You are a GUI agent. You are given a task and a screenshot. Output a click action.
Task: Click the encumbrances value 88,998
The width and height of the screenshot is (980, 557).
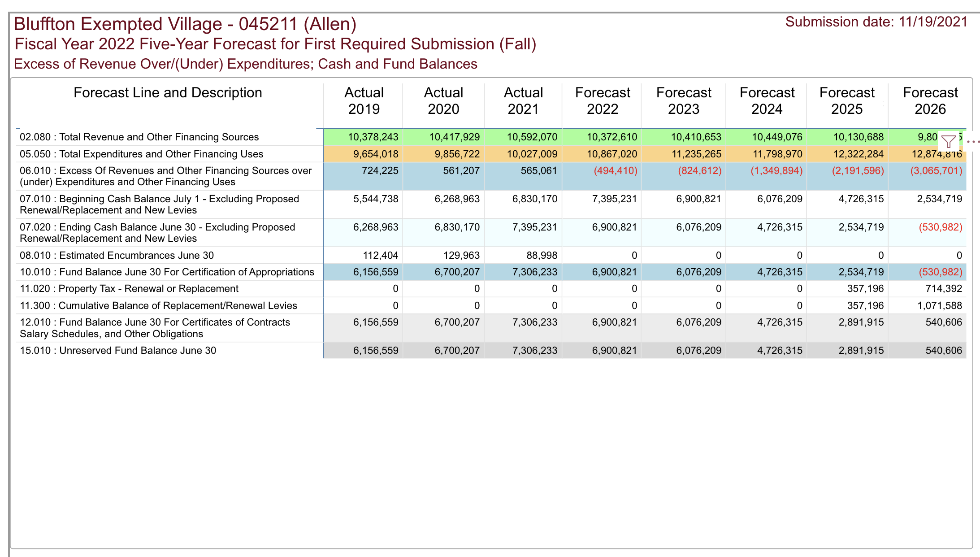point(542,255)
